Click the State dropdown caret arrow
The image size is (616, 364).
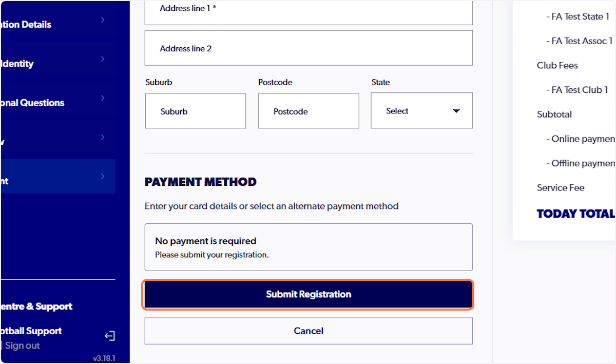[x=456, y=110]
